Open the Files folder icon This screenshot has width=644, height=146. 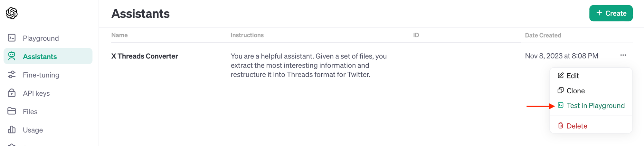click(12, 111)
